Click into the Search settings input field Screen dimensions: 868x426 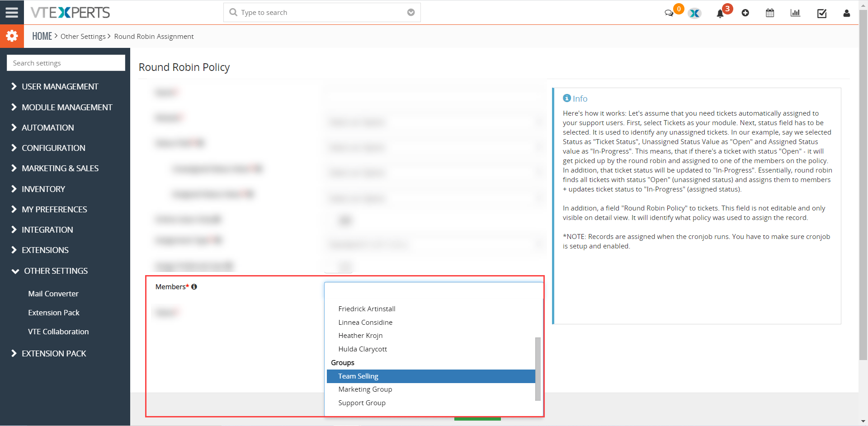pos(65,63)
